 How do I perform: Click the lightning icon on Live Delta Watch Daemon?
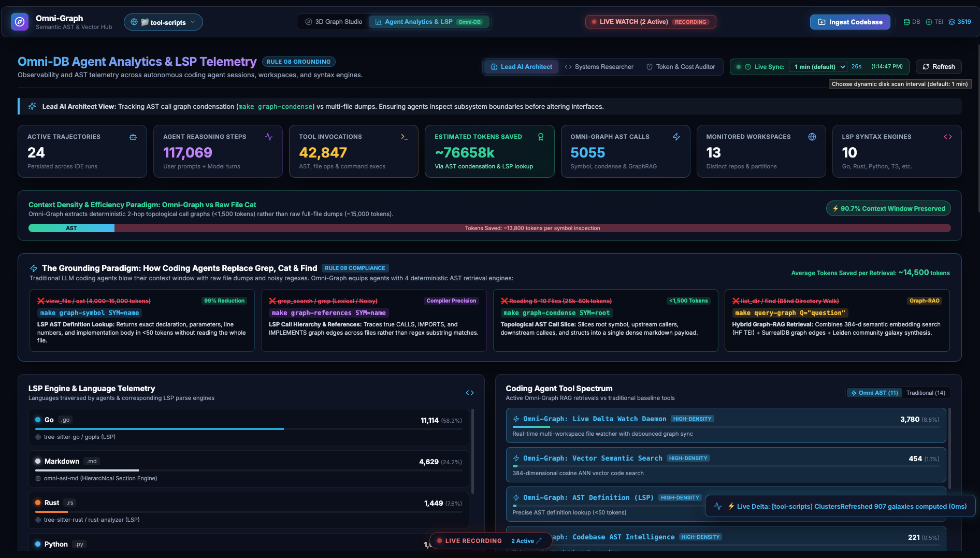(x=516, y=419)
